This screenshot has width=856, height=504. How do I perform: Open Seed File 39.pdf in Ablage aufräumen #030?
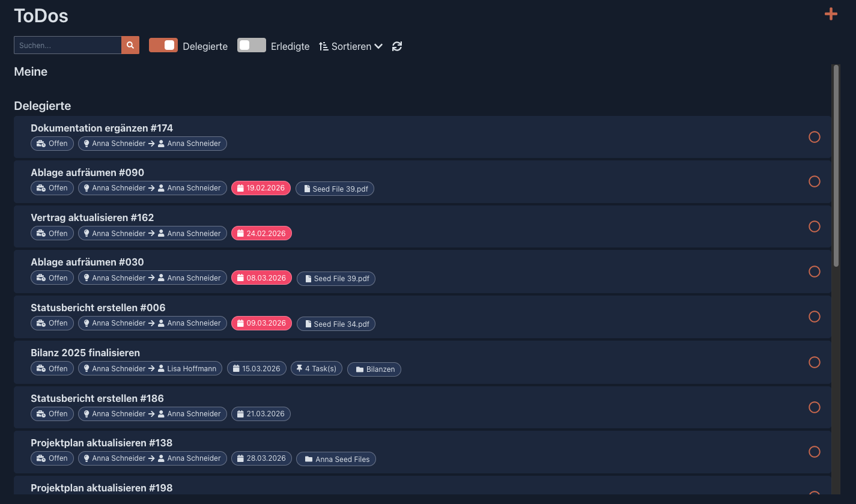[x=336, y=279]
